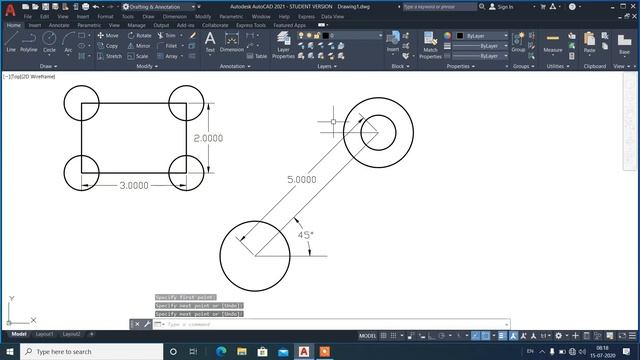Select the Text annotation tool
Viewport: 640px width, 360px height.
pos(210,42)
